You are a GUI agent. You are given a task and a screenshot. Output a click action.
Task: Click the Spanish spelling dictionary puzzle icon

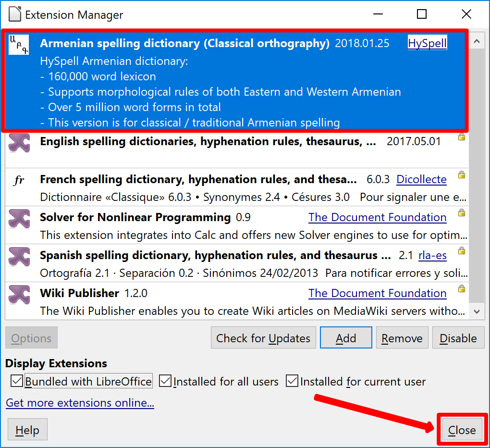19,257
